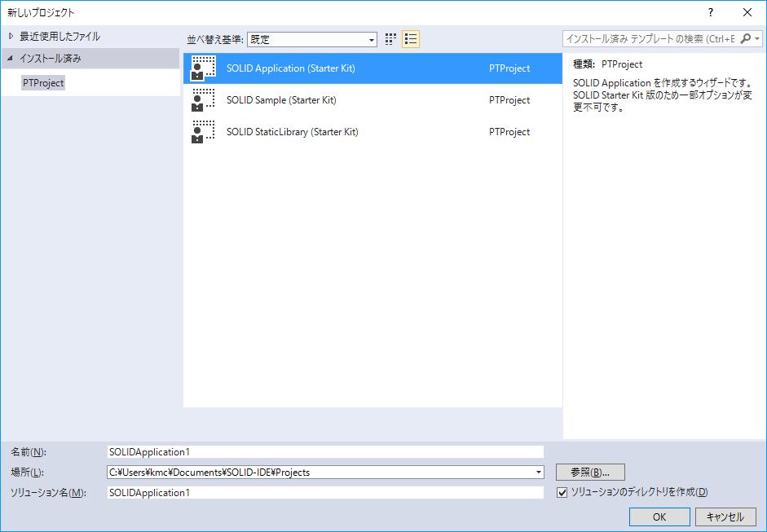The width and height of the screenshot is (767, 532).
Task: Click the SOLID Application template icon
Action: coord(203,68)
